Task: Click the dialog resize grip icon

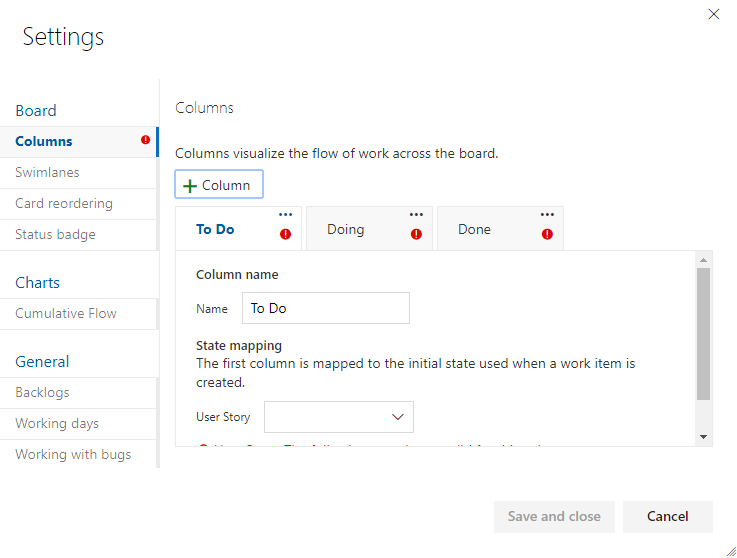Action: [731, 551]
